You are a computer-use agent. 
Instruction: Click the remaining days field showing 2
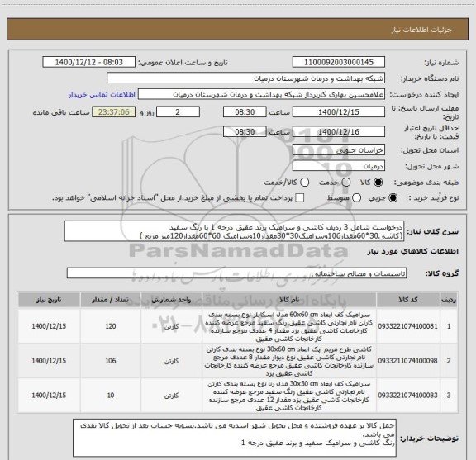coord(178,112)
